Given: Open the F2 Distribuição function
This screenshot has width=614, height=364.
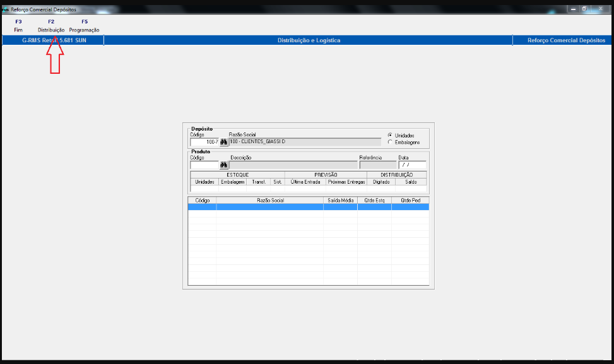Looking at the screenshot, I should coord(51,26).
